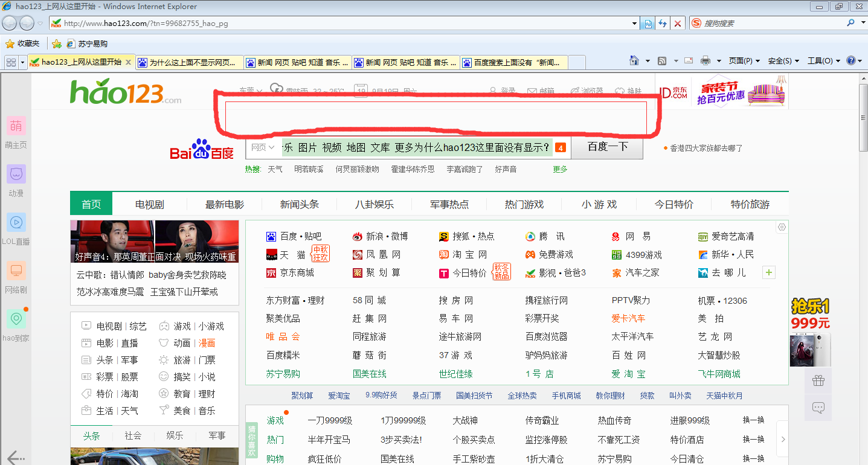Open the 工具(O) menu dropdown
The image size is (868, 465).
pos(823,60)
